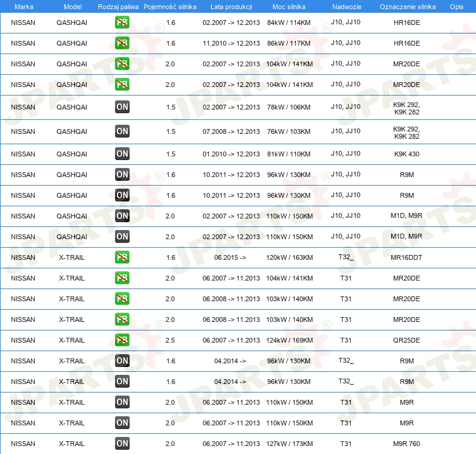Select the MR16DDT engine code
The image size is (476, 454).
tap(407, 257)
